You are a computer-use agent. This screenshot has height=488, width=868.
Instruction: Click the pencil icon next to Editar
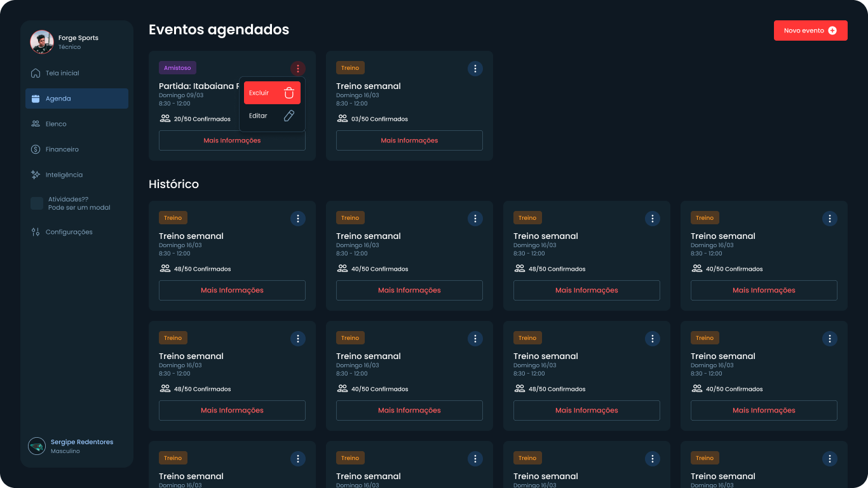click(x=289, y=116)
